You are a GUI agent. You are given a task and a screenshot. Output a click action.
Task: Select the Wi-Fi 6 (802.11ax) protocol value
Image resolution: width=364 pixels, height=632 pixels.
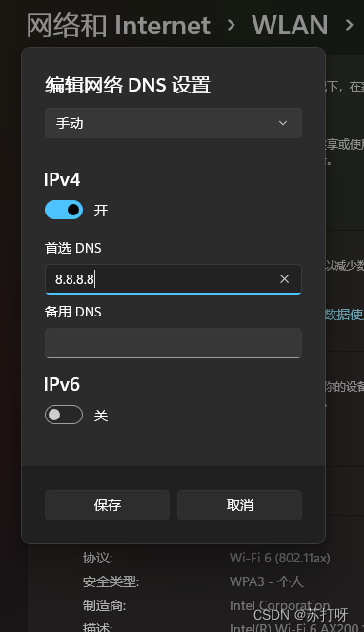(x=280, y=558)
